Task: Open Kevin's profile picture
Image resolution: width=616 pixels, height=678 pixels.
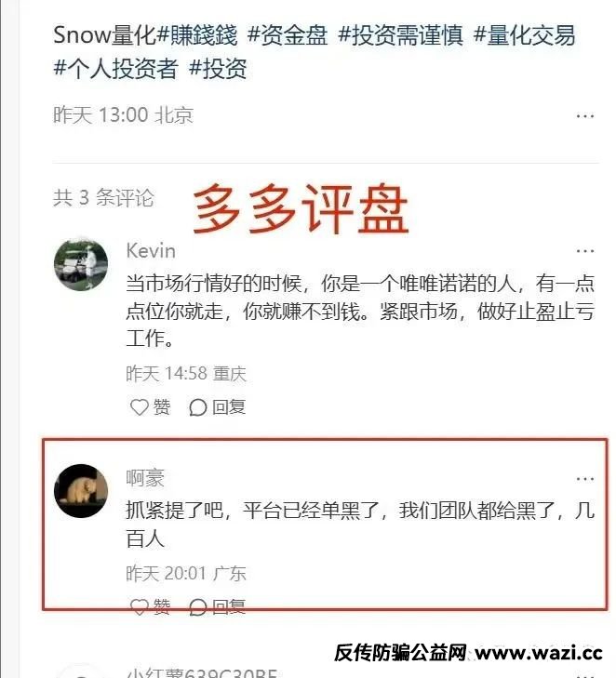Action: (x=81, y=264)
